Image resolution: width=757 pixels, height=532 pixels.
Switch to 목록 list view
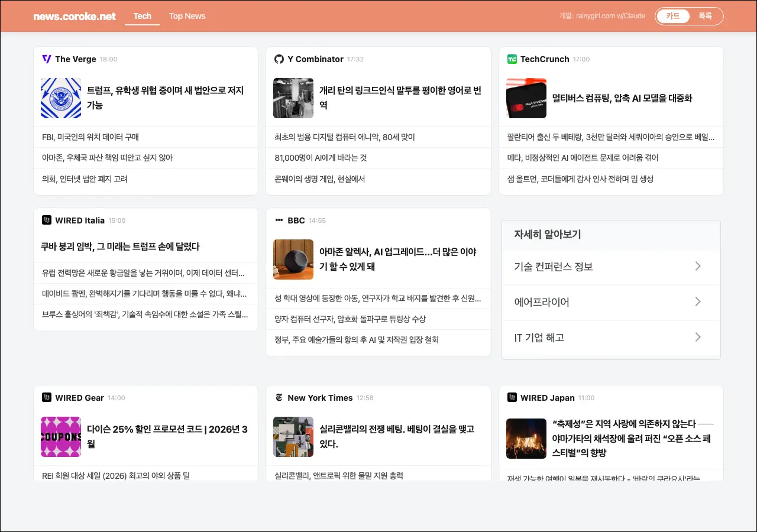coord(706,17)
